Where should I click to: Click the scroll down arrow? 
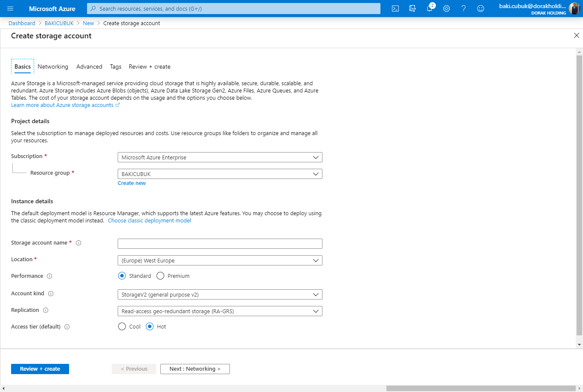pyautogui.click(x=579, y=344)
